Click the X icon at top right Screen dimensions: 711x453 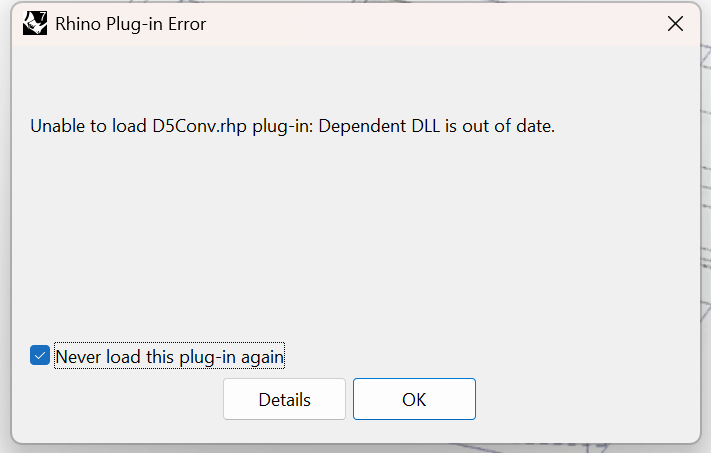click(675, 24)
